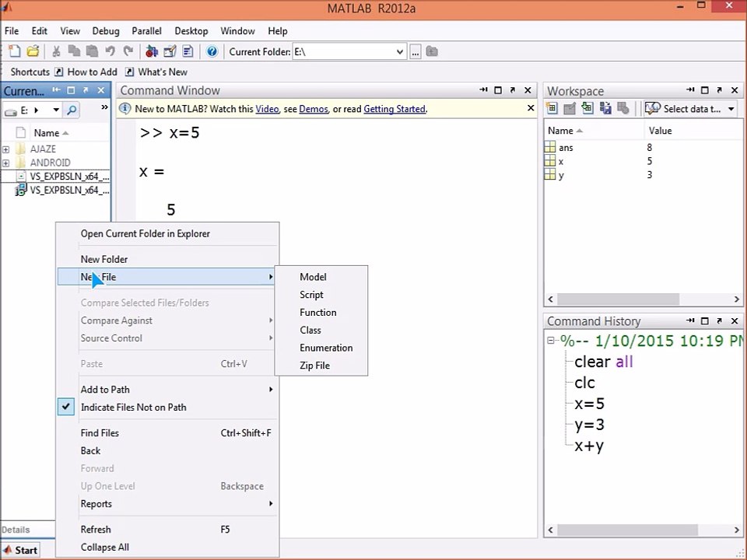This screenshot has height=560, width=747.
Task: Open the GUIDE toolbar icon
Action: 170,51
